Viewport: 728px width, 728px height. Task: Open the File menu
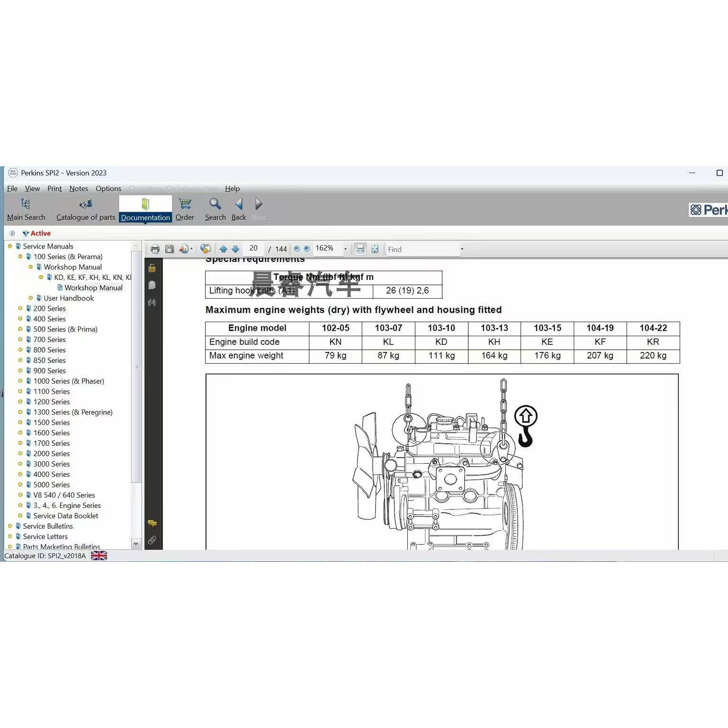click(x=12, y=189)
